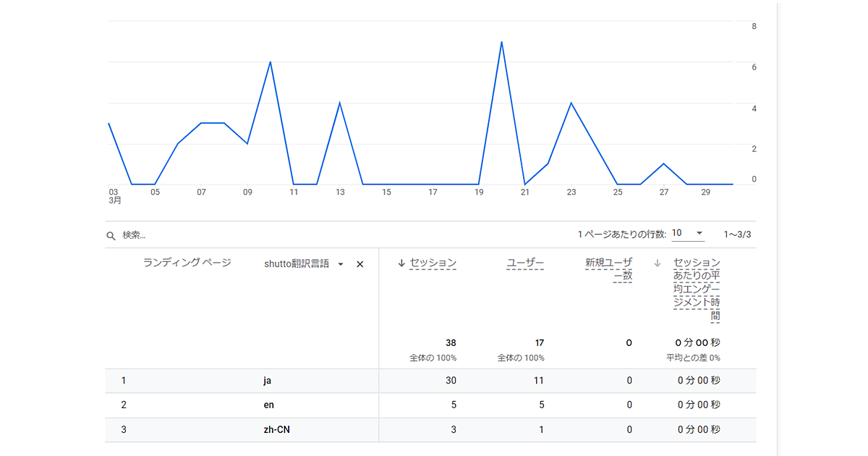Screen dimensions: 868x456
Task: Open the rows per page dropdown
Action: pyautogui.click(x=688, y=234)
